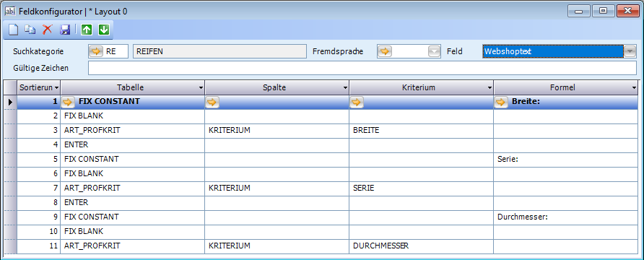Click the Copy toolbar icon
The height and width of the screenshot is (260, 644).
pyautogui.click(x=30, y=30)
